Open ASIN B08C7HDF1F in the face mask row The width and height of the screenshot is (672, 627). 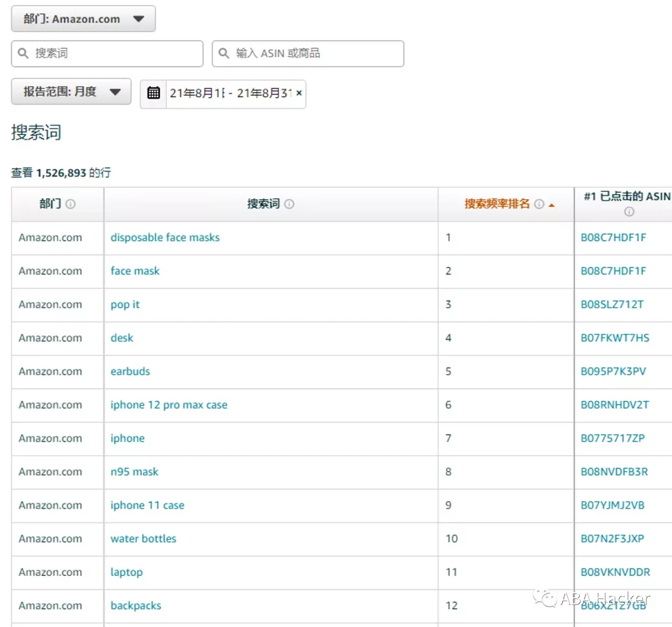point(614,271)
